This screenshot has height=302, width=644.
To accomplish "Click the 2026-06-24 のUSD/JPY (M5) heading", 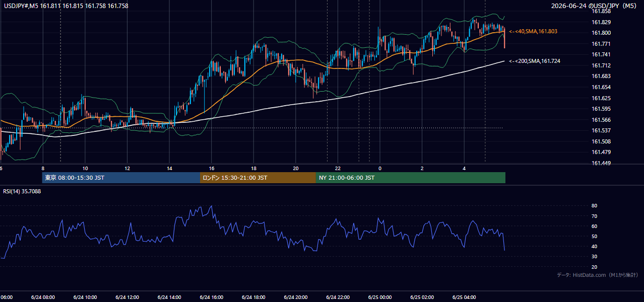I will (x=595, y=6).
